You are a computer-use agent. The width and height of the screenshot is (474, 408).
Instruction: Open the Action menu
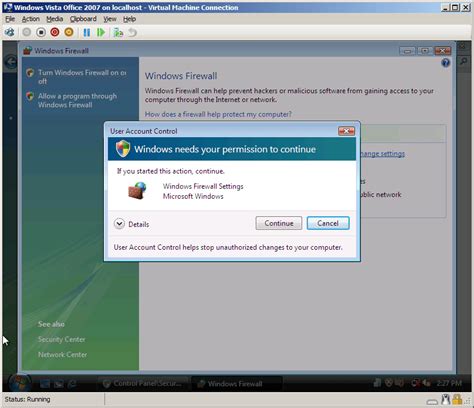click(31, 19)
